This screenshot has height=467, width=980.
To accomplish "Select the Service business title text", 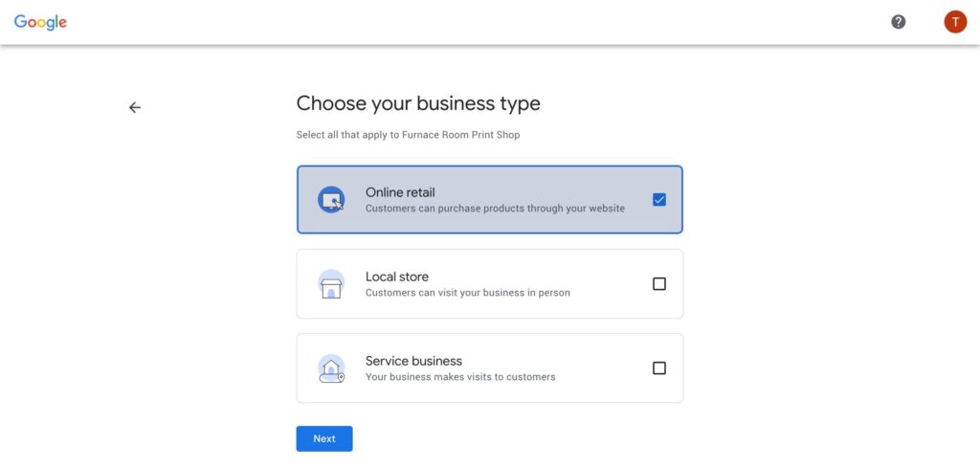I will pos(413,362).
